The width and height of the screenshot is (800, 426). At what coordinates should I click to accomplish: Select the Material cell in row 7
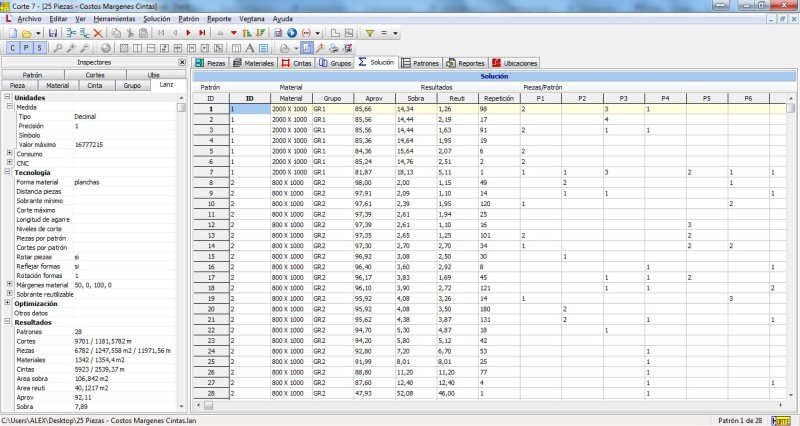(x=291, y=173)
